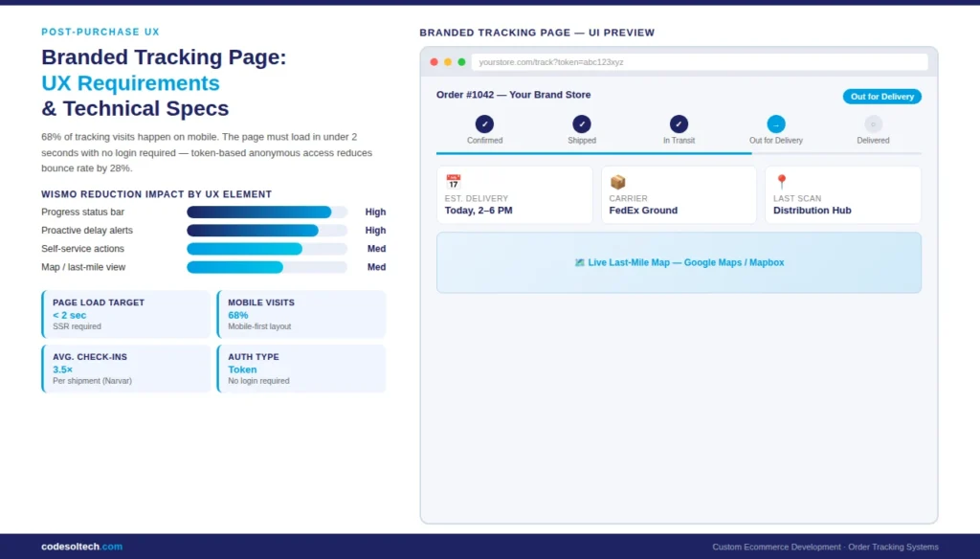Click the 'FedEx Ground' carrier value
Viewport: 980px width, 559px height.
(x=643, y=211)
